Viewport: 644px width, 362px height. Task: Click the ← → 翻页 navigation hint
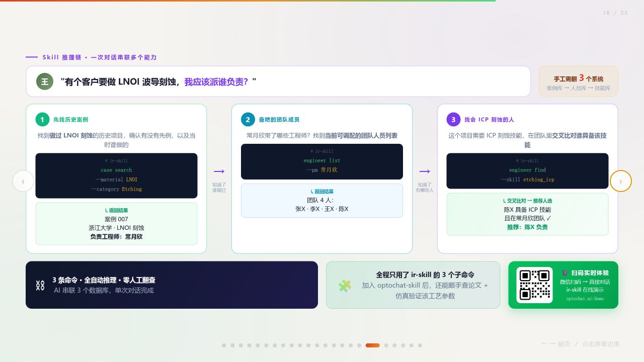[x=555, y=344]
